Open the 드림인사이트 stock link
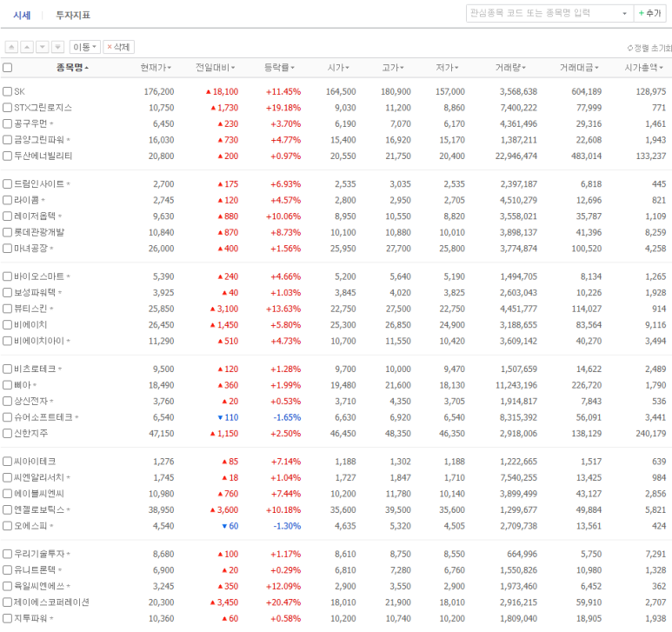The image size is (672, 632). click(x=39, y=184)
